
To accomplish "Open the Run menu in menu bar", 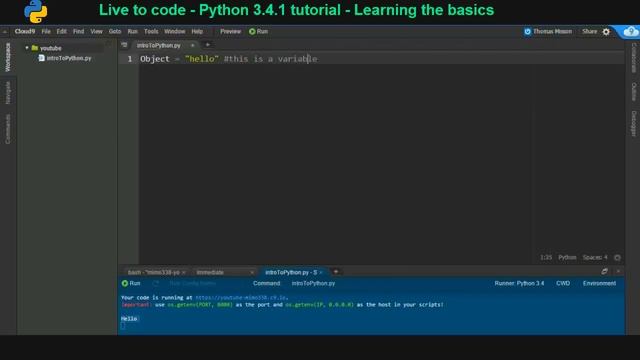I will (x=133, y=31).
